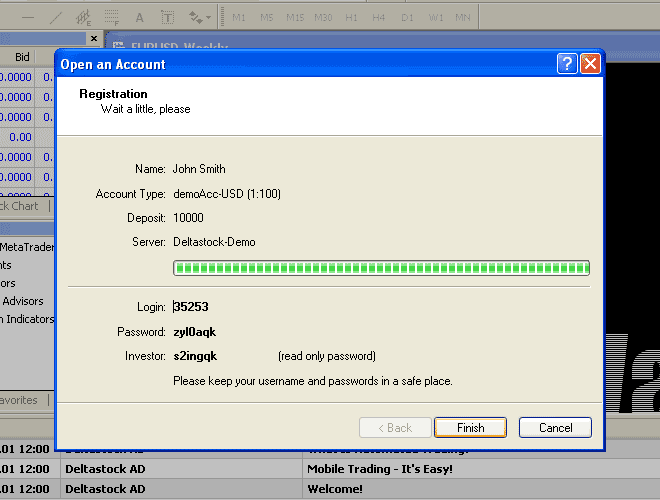Close the Market Watch panel
The height and width of the screenshot is (500, 660).
(94, 39)
